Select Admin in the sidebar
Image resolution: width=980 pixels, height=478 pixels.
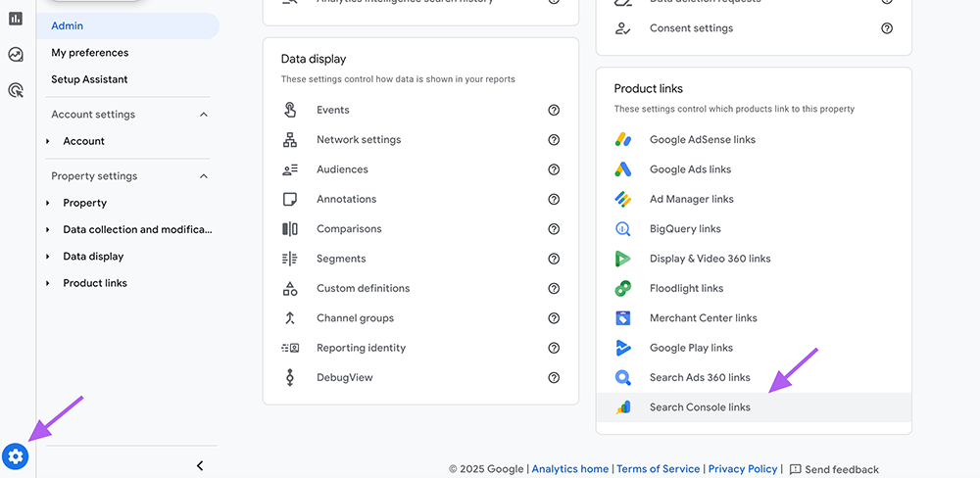coord(127,25)
